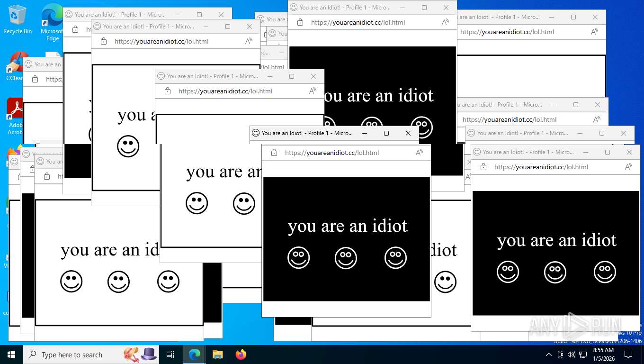Click the lock icon in the center black-page window
Image resolution: width=644 pixels, height=364 pixels.
pos(274,153)
